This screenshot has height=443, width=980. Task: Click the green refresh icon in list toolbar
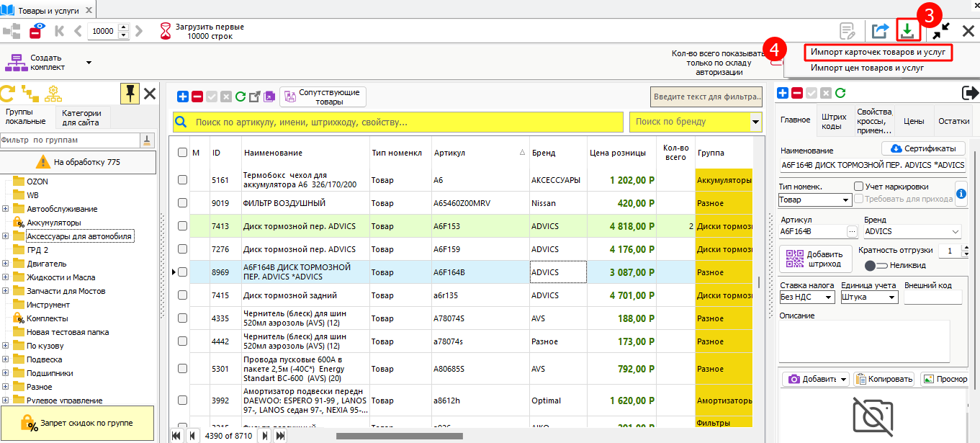[240, 97]
